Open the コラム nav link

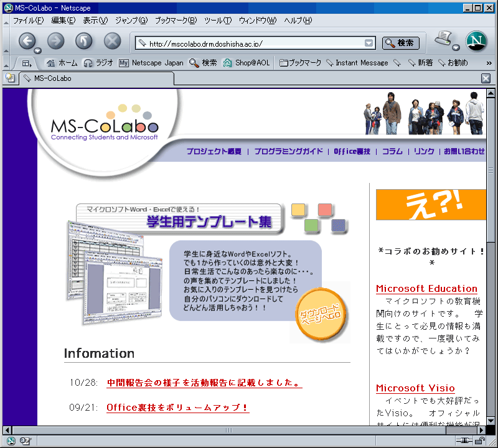[x=392, y=151]
